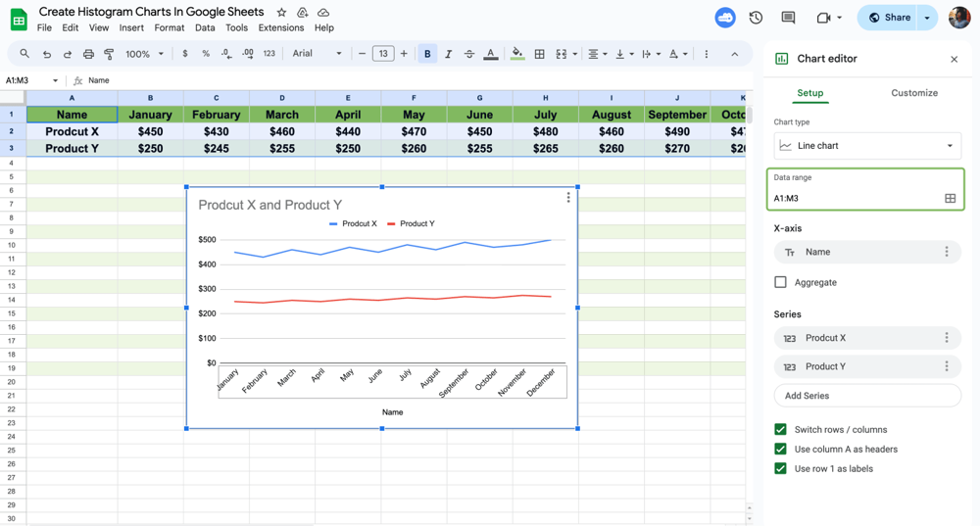
Task: Click the print icon in toolbar
Action: [88, 54]
